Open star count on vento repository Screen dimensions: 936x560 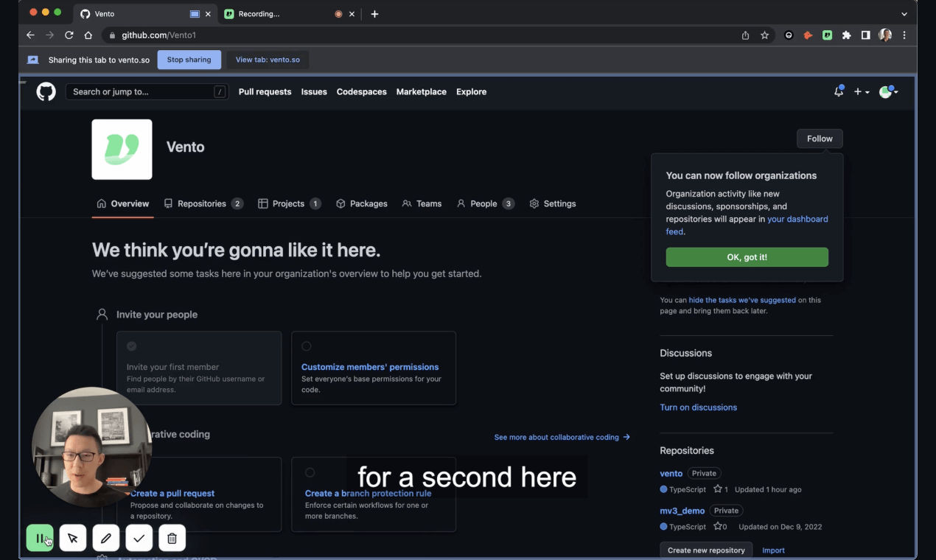tap(721, 489)
